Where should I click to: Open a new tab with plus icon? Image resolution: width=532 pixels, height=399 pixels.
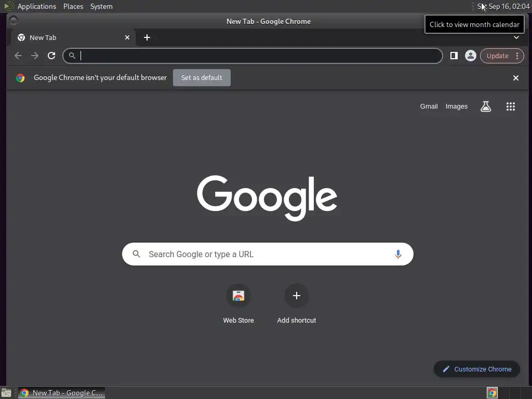(x=147, y=37)
